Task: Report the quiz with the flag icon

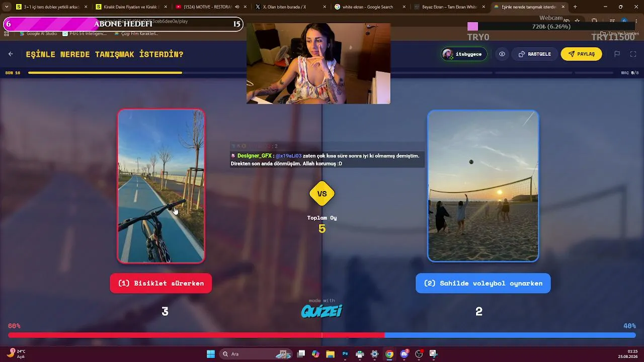Action: [617, 54]
